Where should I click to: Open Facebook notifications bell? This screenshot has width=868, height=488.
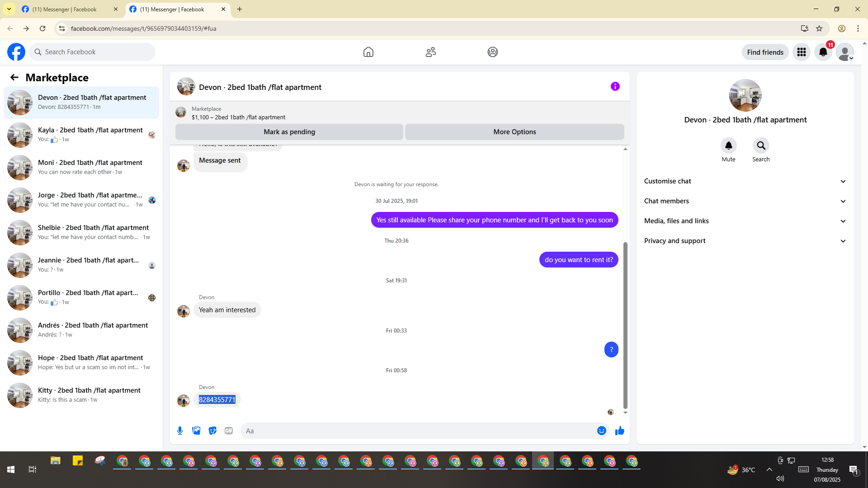(x=823, y=52)
